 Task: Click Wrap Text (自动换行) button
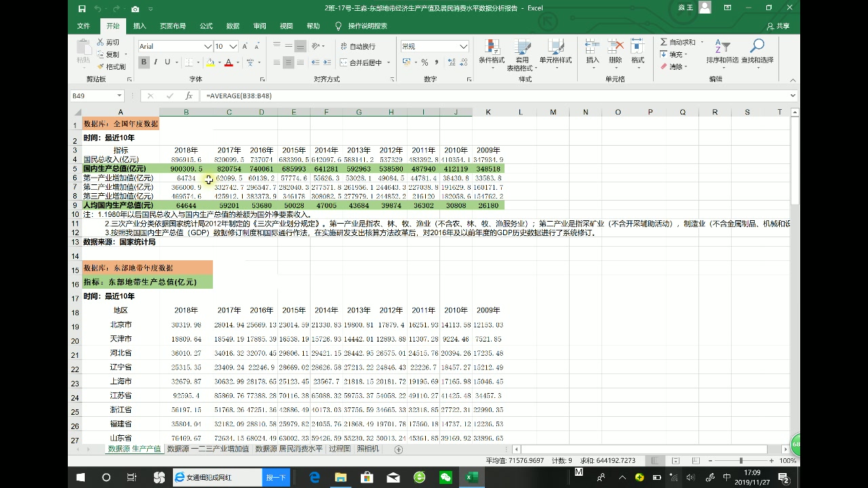click(x=357, y=46)
